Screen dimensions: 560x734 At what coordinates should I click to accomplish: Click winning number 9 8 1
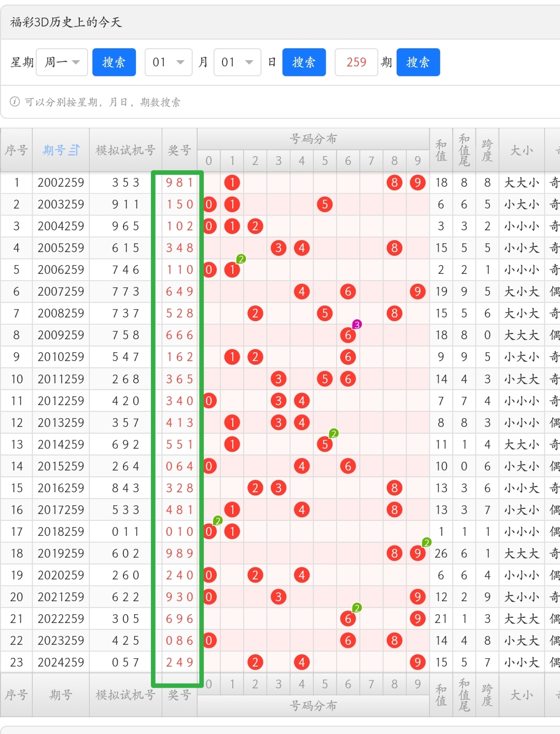(179, 183)
